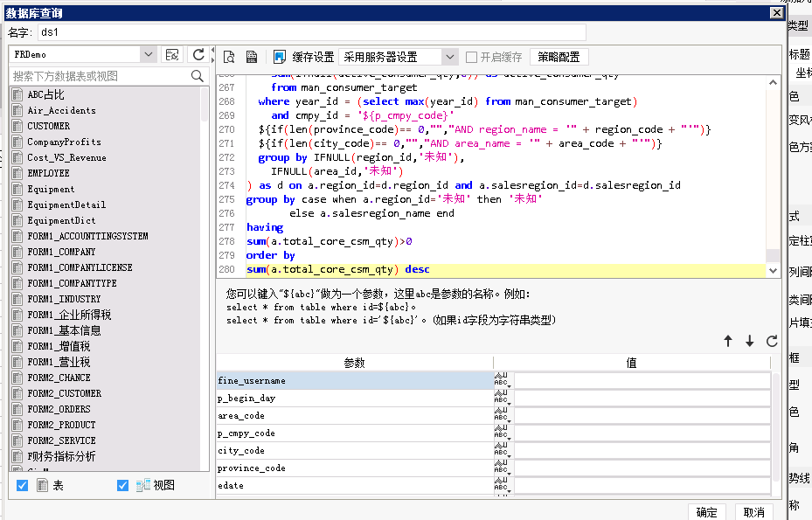
Task: Toggle the 视图 views checkbox
Action: (122, 485)
